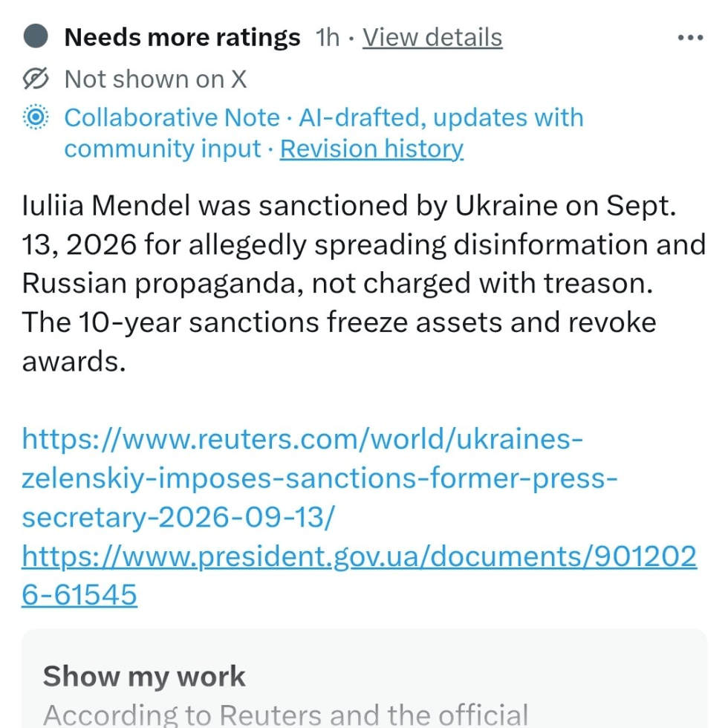Click the Collaborative Note dotted circle icon
This screenshot has height=728, width=728.
[x=36, y=117]
